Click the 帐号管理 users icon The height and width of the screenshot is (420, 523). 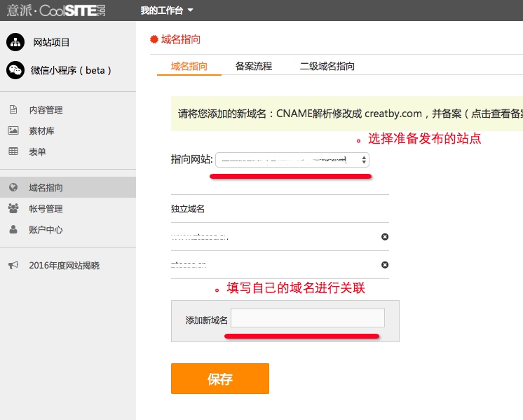13,208
